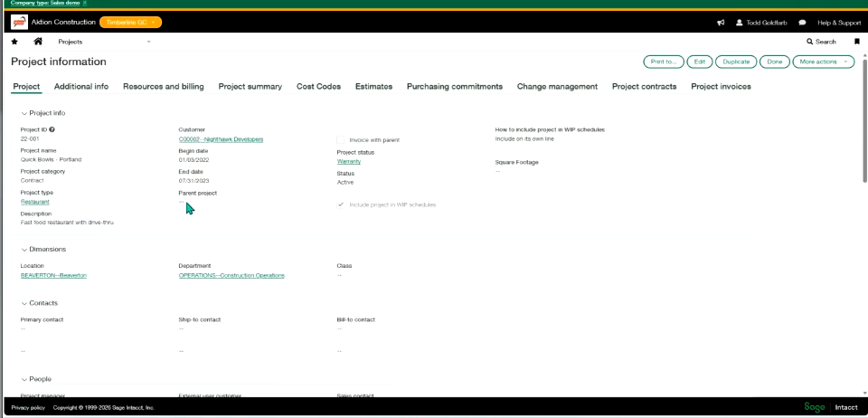This screenshot has width=868, height=418.
Task: Open the Estimates tab
Action: pyautogui.click(x=373, y=86)
